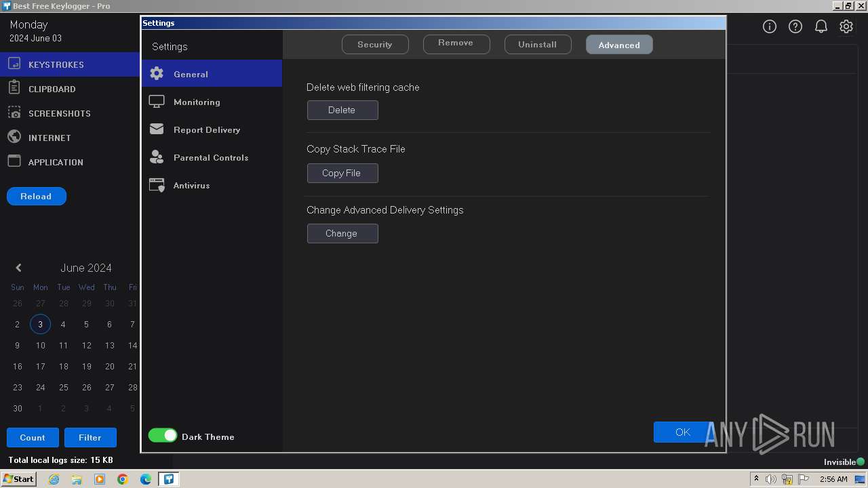Click Delete web filtering cache button

coord(342,110)
